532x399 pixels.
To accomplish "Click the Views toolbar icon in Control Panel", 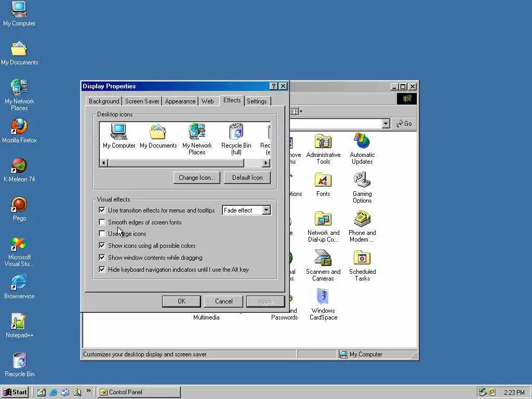I will (x=296, y=111).
